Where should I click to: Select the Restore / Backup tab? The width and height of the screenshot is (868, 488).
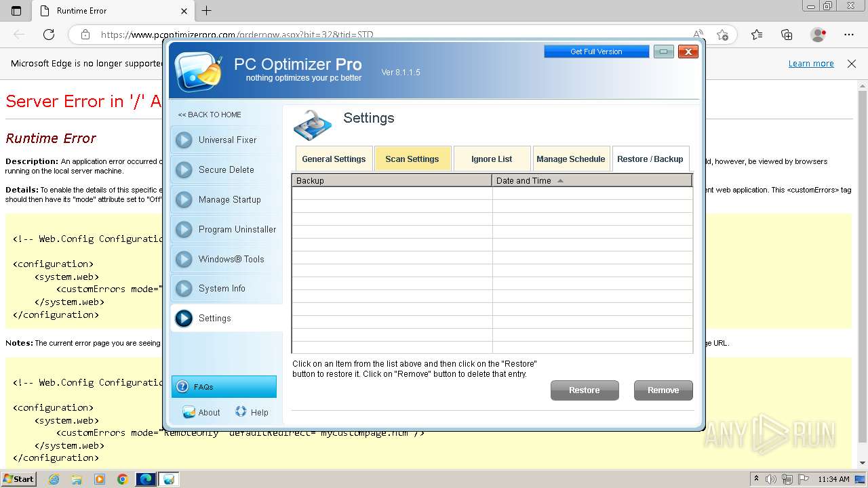[x=650, y=159]
